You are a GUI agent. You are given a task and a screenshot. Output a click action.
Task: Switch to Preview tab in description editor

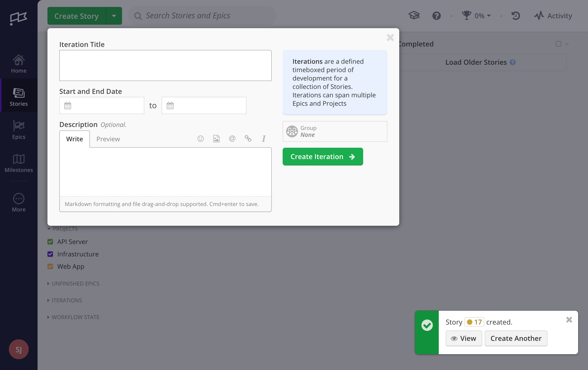tap(108, 139)
